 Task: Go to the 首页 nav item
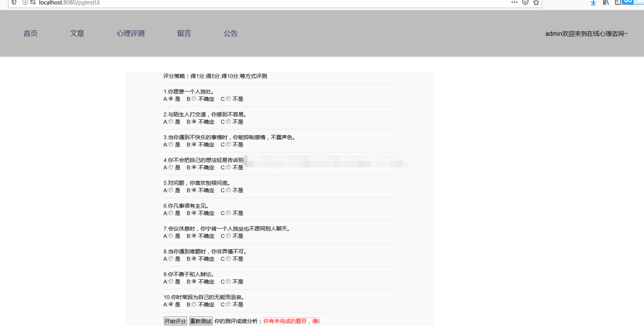click(x=31, y=33)
